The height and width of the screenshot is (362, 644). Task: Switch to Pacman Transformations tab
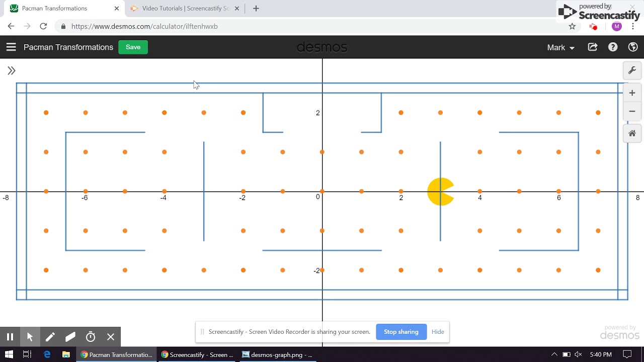tap(64, 9)
